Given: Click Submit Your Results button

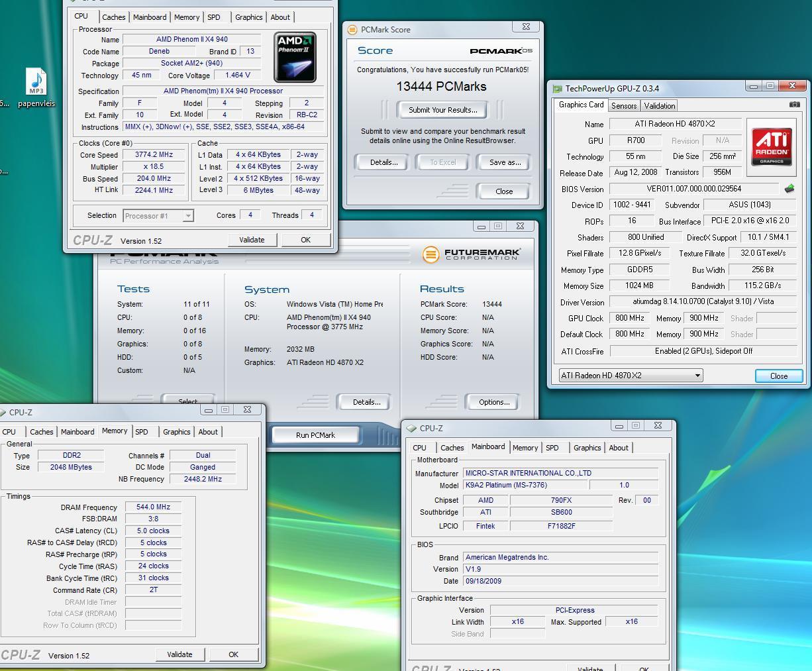Looking at the screenshot, I should coord(442,110).
